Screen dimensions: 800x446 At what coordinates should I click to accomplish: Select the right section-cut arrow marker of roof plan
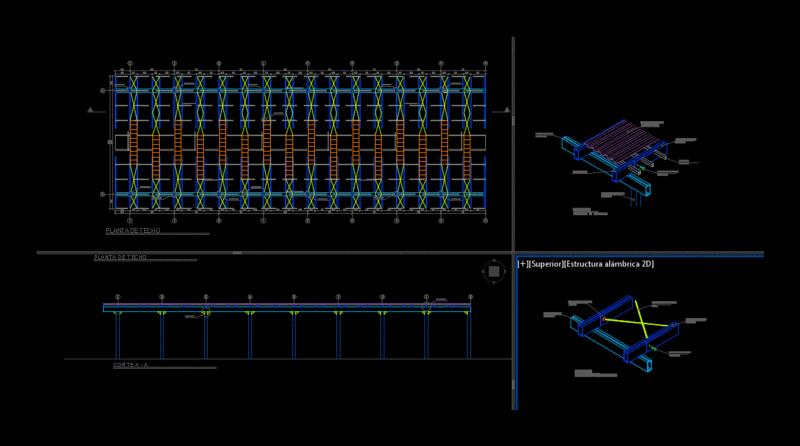click(x=507, y=110)
